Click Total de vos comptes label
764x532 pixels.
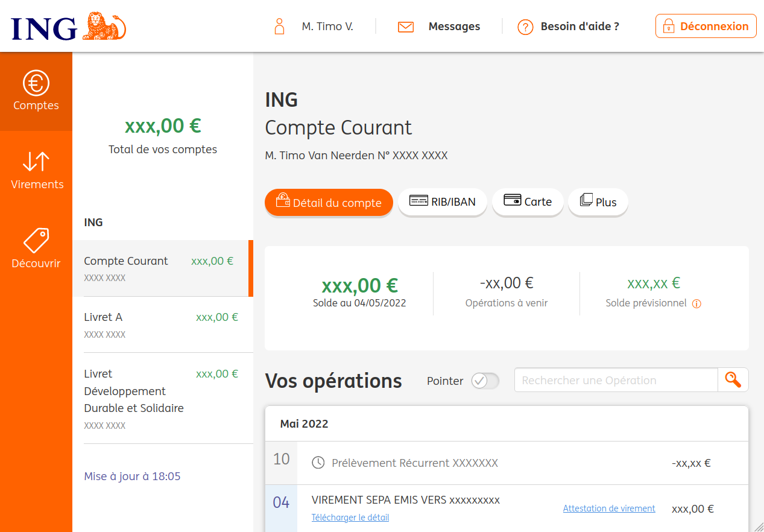[x=163, y=150]
